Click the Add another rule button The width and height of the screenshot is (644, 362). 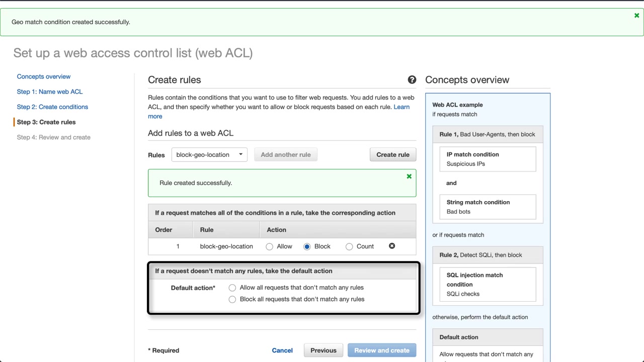[286, 155]
